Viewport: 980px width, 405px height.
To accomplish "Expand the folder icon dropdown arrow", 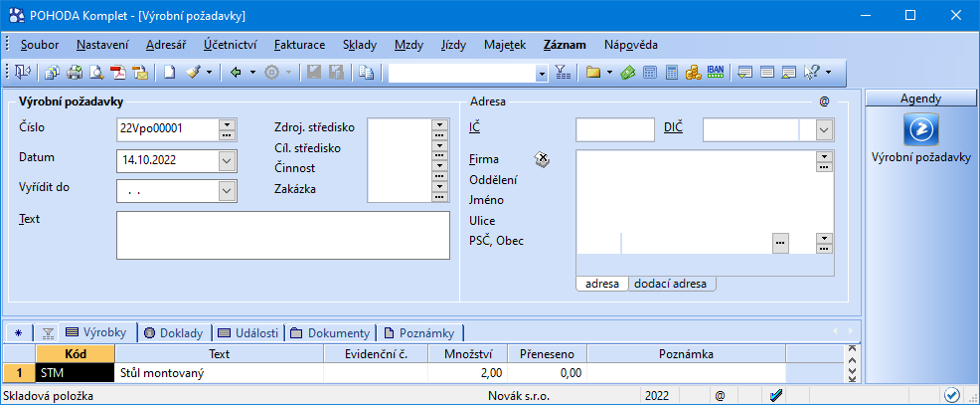I will tap(608, 73).
